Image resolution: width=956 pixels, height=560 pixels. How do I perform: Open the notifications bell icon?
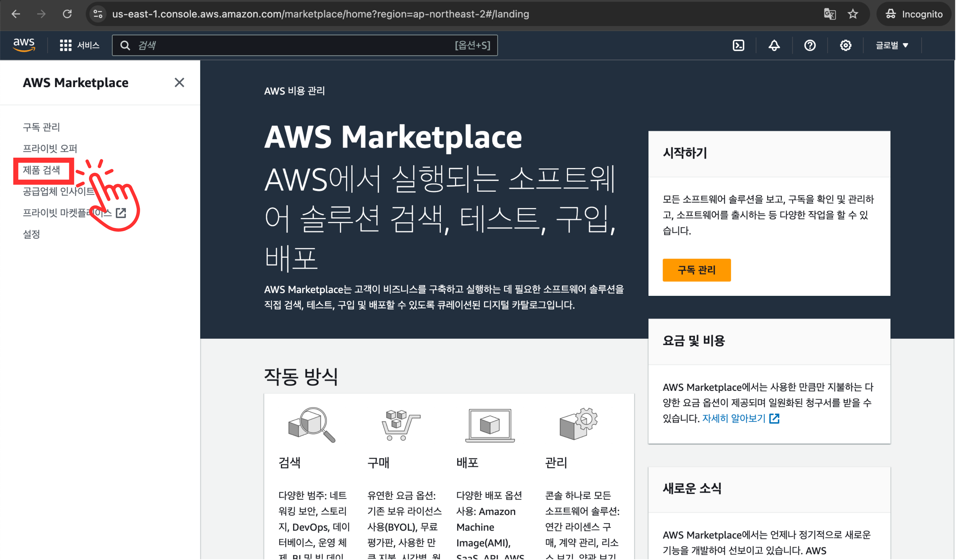tap(774, 45)
